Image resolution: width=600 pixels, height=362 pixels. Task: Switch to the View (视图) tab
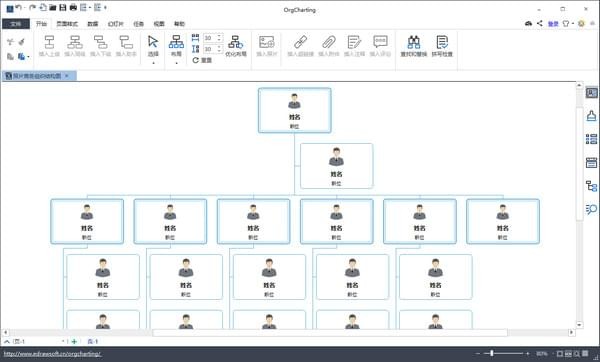point(159,24)
